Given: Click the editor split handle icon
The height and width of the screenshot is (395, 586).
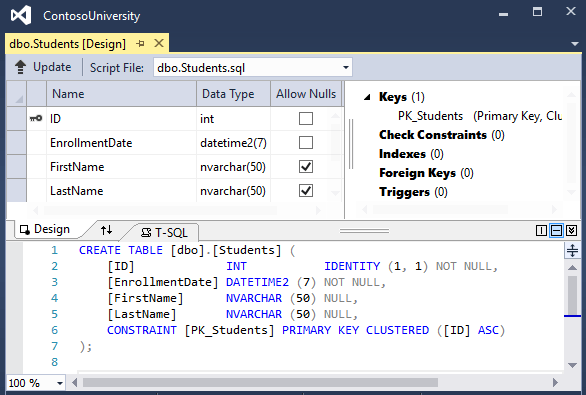Looking at the screenshot, I should (572, 250).
